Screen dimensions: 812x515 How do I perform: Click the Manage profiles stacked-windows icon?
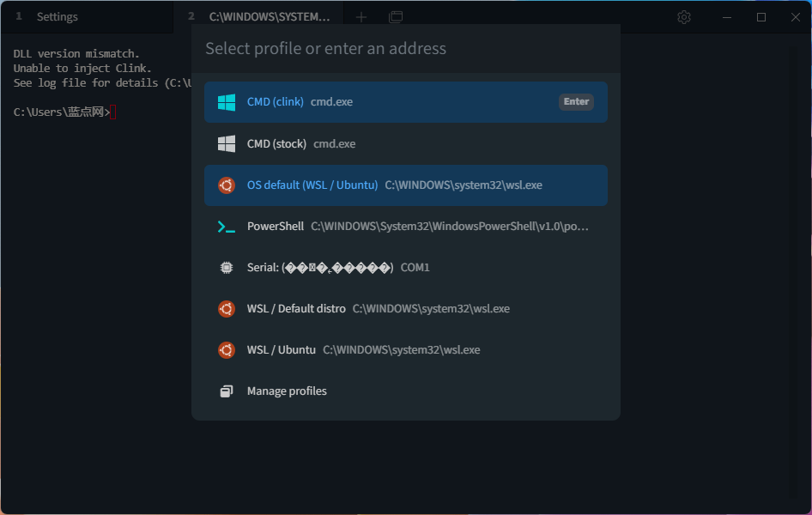[227, 391]
